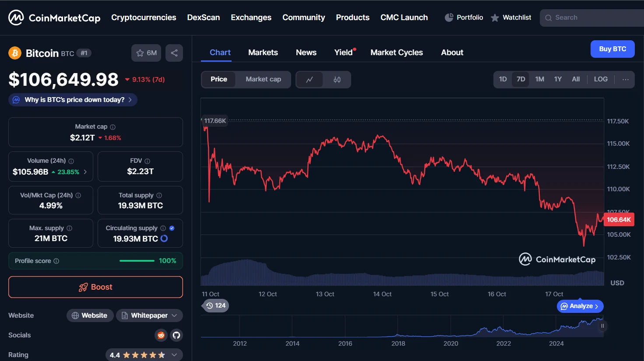Screen dimensions: 644x361
Task: Open the chart more options ellipsis menu
Action: 625,79
